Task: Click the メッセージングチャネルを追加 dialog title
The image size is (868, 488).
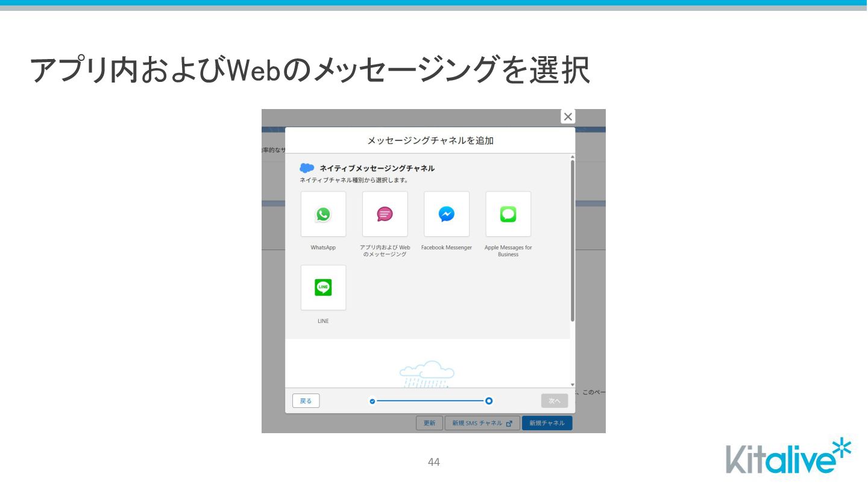Action: pyautogui.click(x=430, y=140)
